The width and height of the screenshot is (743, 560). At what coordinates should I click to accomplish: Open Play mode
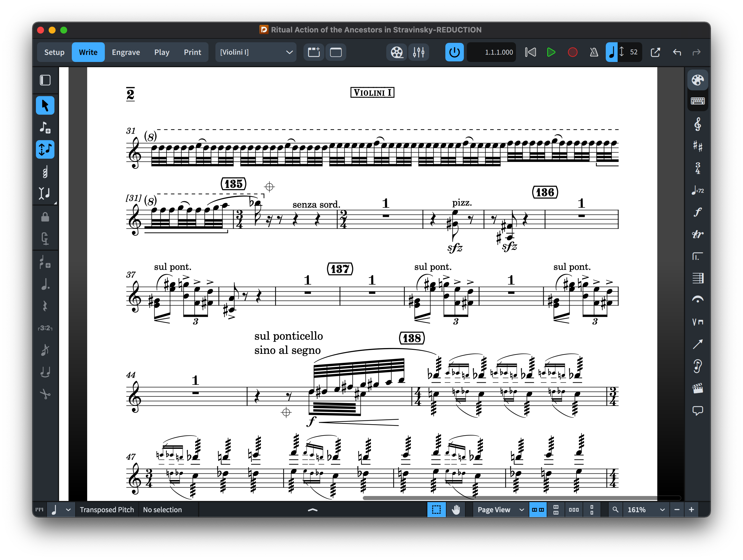162,52
